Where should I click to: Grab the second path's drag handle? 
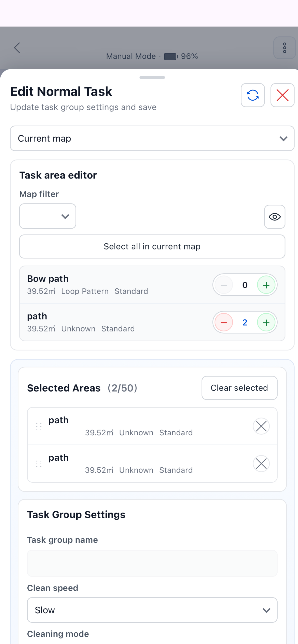(x=39, y=464)
